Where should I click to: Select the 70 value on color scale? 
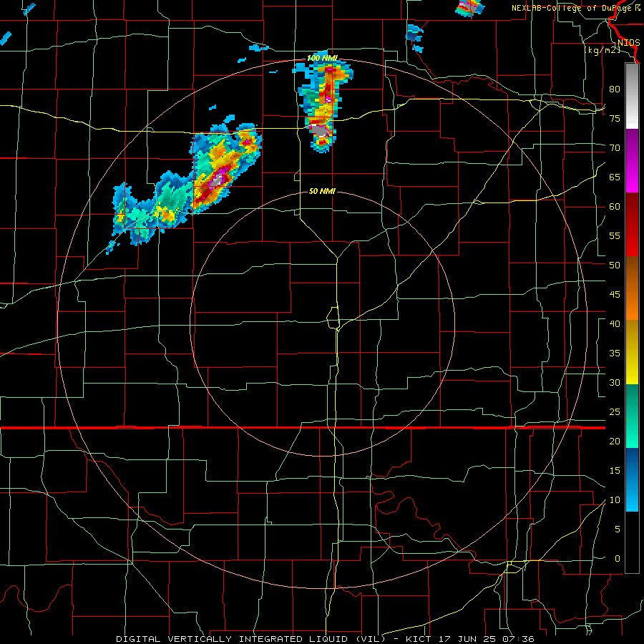coord(615,148)
